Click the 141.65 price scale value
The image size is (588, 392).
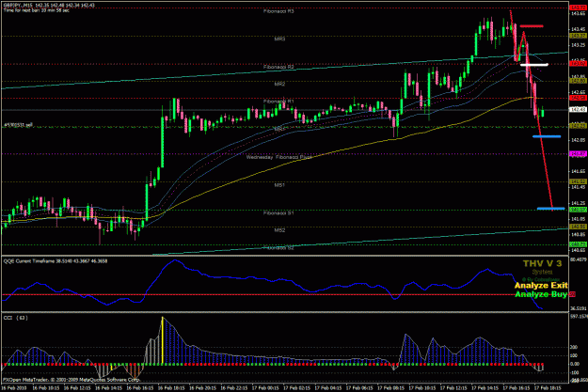click(x=579, y=171)
